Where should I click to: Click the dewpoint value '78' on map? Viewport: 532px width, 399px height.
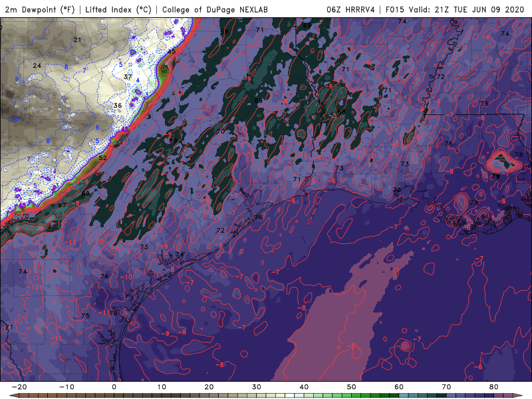point(519,155)
